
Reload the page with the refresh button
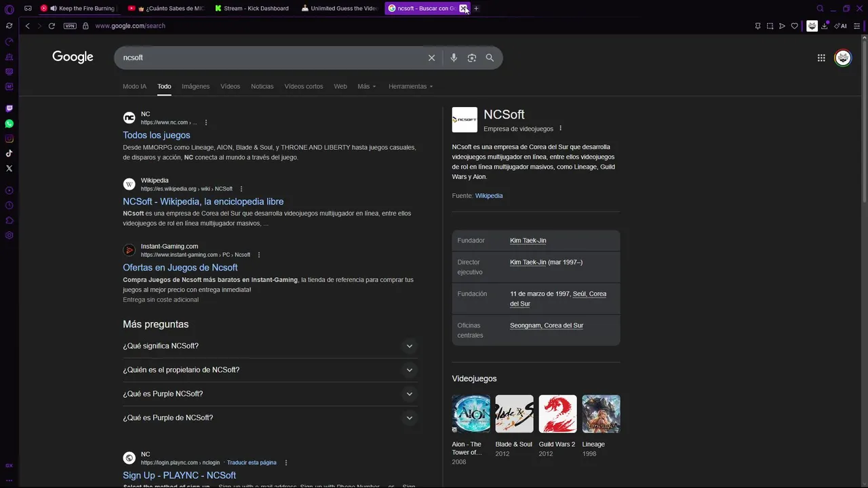pos(52,26)
